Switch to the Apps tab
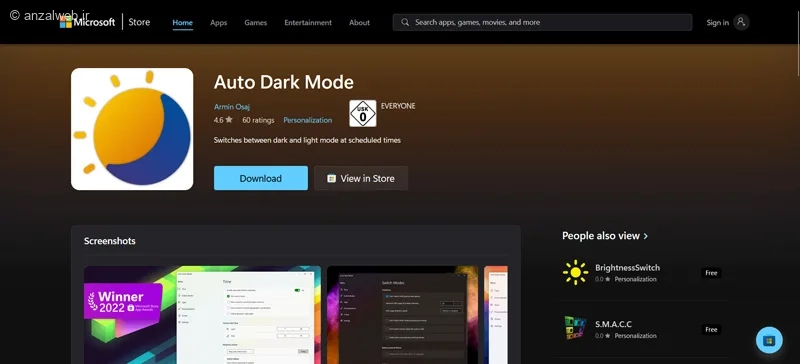 pos(218,22)
